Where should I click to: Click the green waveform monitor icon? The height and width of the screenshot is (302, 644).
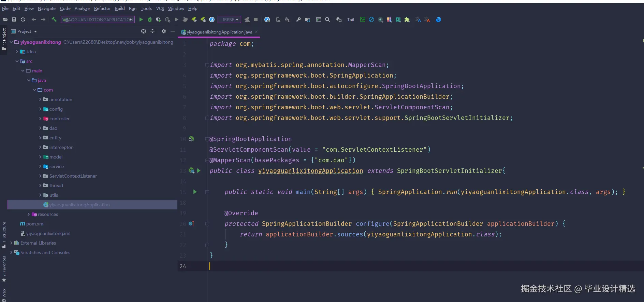tap(363, 20)
